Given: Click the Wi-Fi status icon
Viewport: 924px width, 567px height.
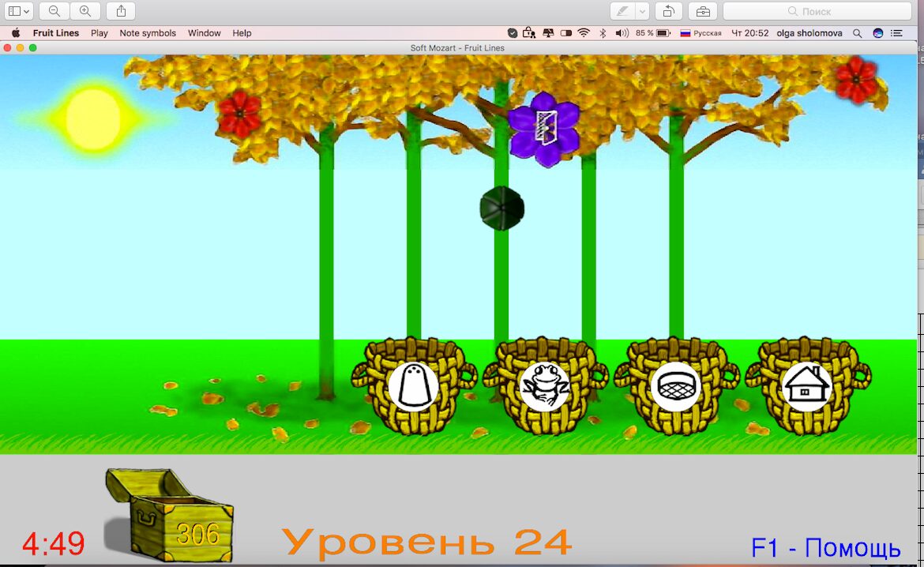Looking at the screenshot, I should click(584, 33).
